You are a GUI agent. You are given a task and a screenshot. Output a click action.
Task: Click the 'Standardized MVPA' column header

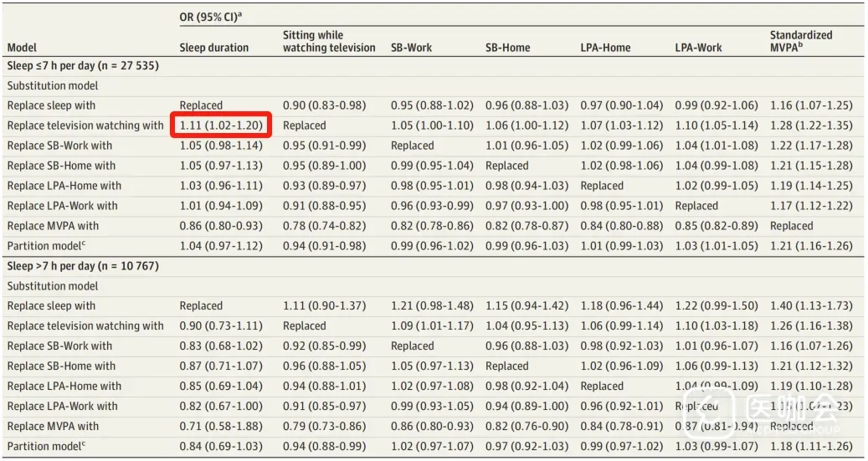coord(801,42)
